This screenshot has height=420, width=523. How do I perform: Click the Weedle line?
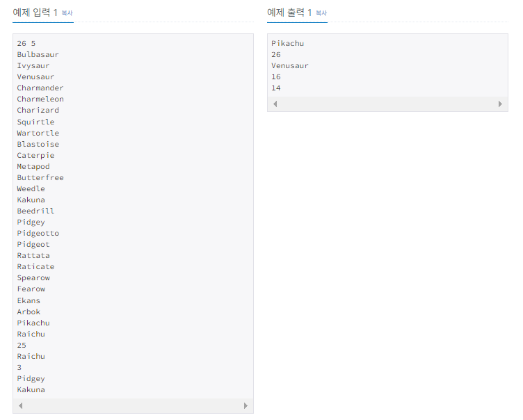pos(31,188)
